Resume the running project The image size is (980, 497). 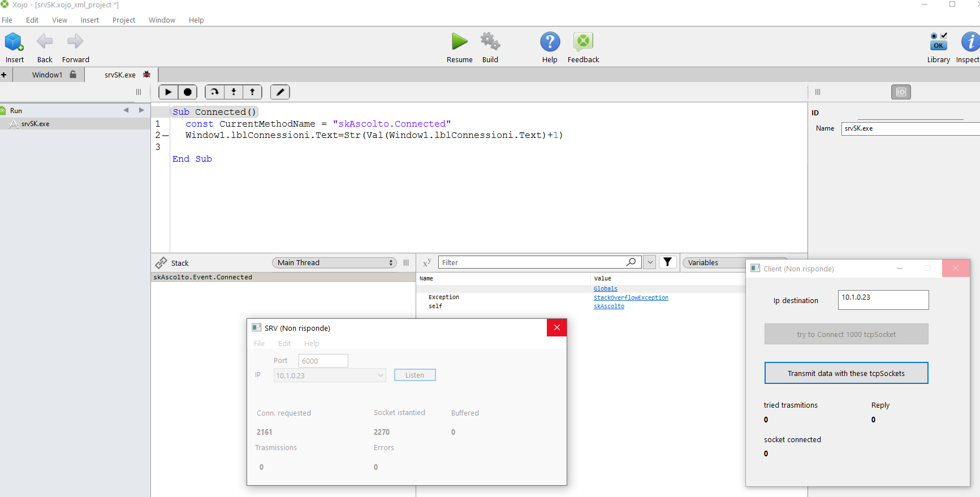[x=459, y=41]
